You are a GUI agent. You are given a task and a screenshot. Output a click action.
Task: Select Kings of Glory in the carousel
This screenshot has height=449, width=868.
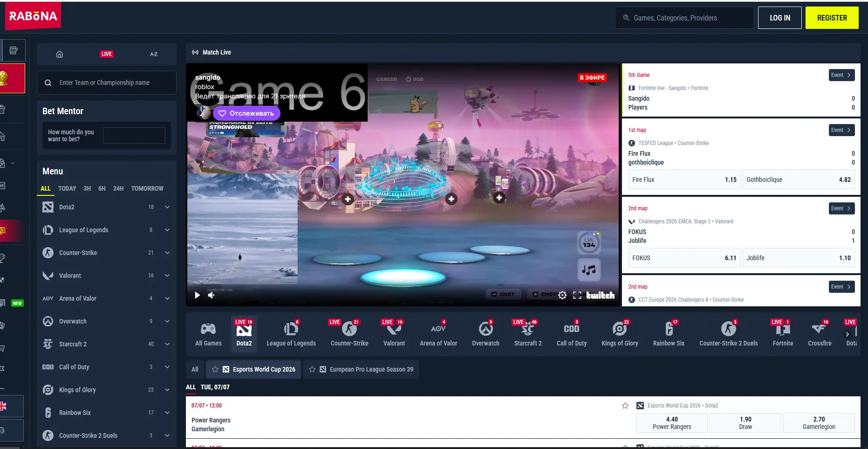(620, 334)
